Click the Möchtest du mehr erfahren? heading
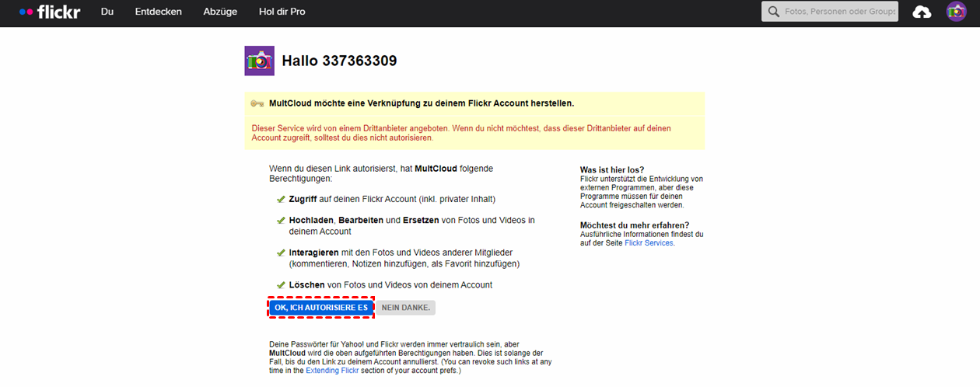Image resolution: width=980 pixels, height=387 pixels. pos(635,225)
